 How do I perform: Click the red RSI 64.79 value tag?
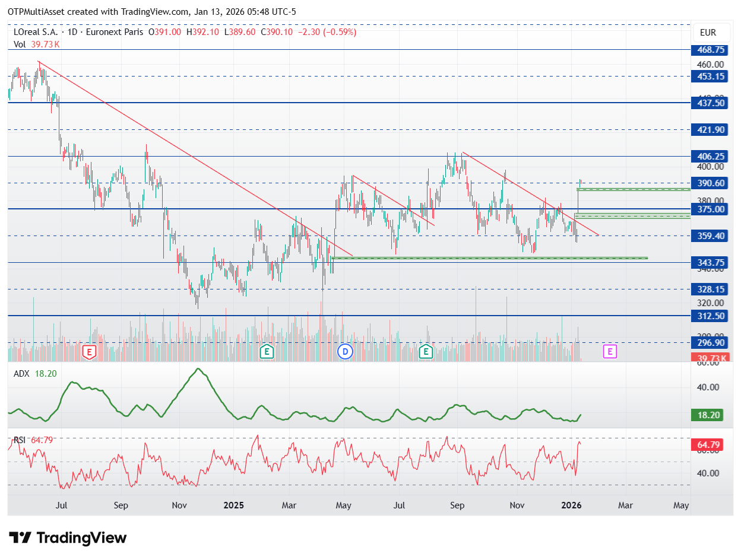pyautogui.click(x=711, y=443)
